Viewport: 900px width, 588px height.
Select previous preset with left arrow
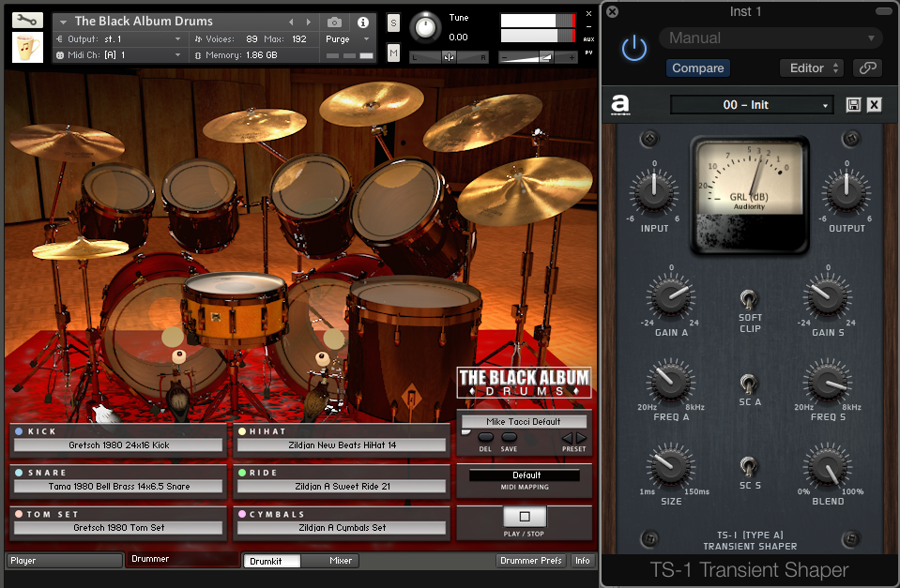point(567,438)
